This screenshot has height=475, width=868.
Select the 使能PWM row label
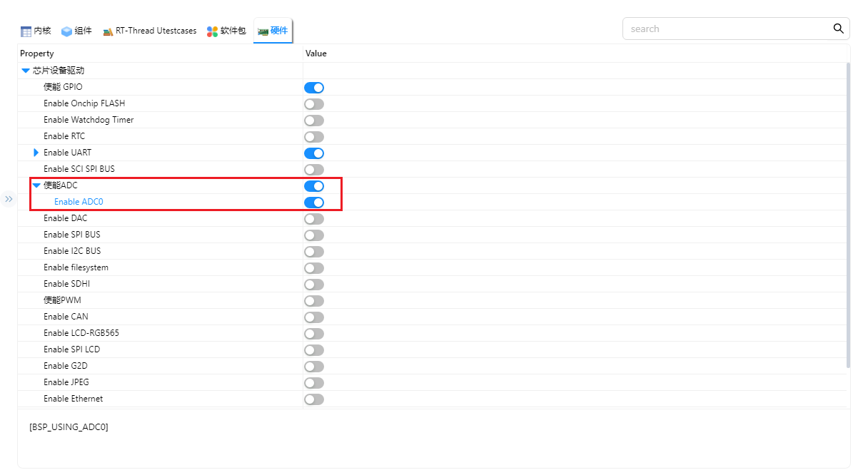point(62,300)
